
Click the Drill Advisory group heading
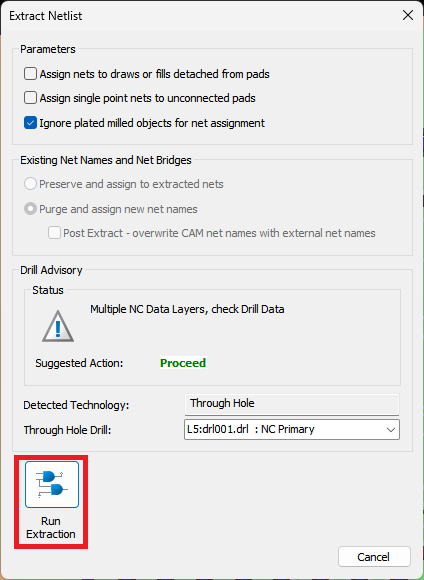(51, 270)
